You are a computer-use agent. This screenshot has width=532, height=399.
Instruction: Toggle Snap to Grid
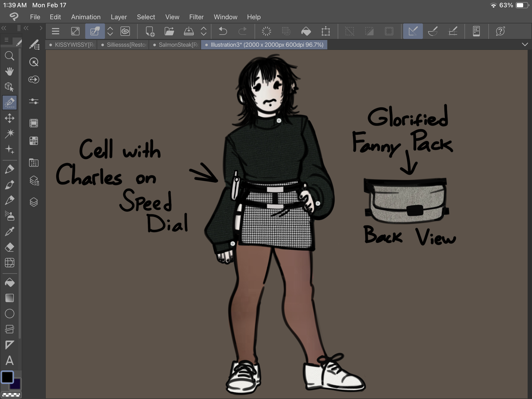pyautogui.click(x=453, y=31)
